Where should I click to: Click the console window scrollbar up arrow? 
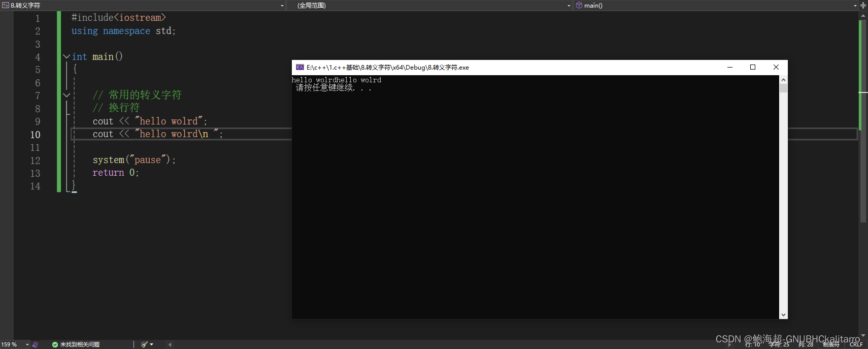(783, 80)
